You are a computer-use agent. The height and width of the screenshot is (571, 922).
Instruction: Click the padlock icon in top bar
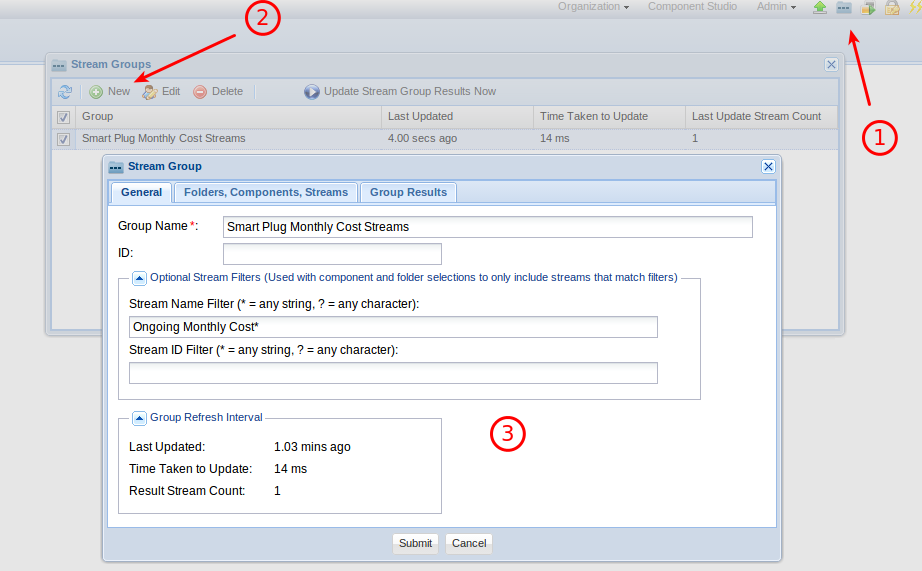pos(892,8)
